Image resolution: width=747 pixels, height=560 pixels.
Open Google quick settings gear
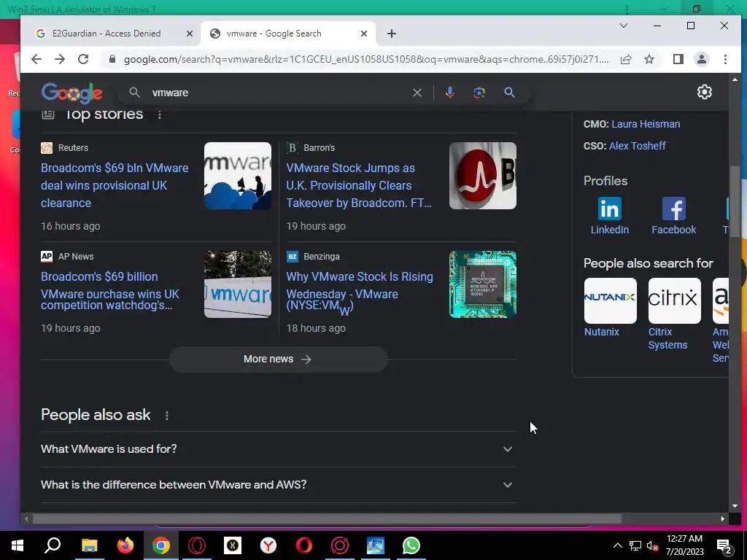click(x=704, y=92)
